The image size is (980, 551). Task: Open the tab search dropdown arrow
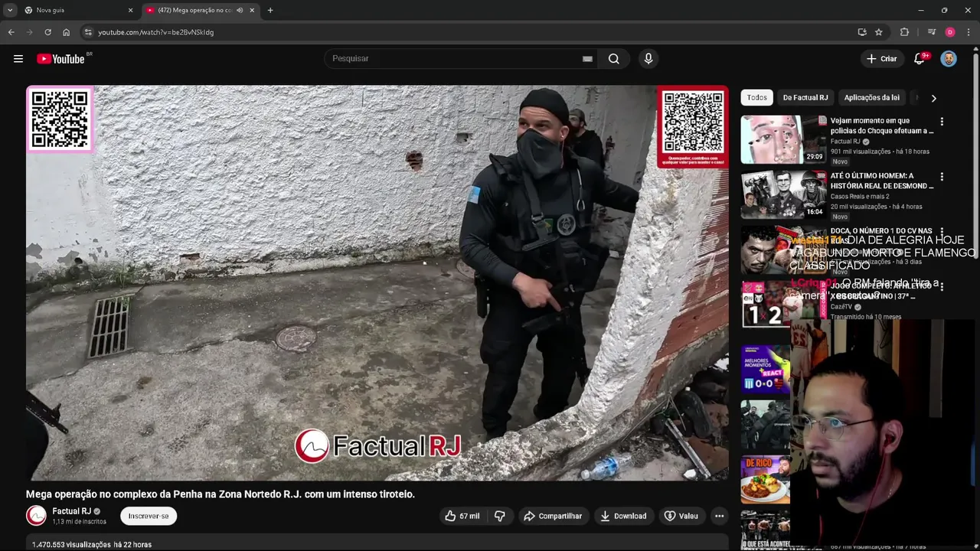10,10
